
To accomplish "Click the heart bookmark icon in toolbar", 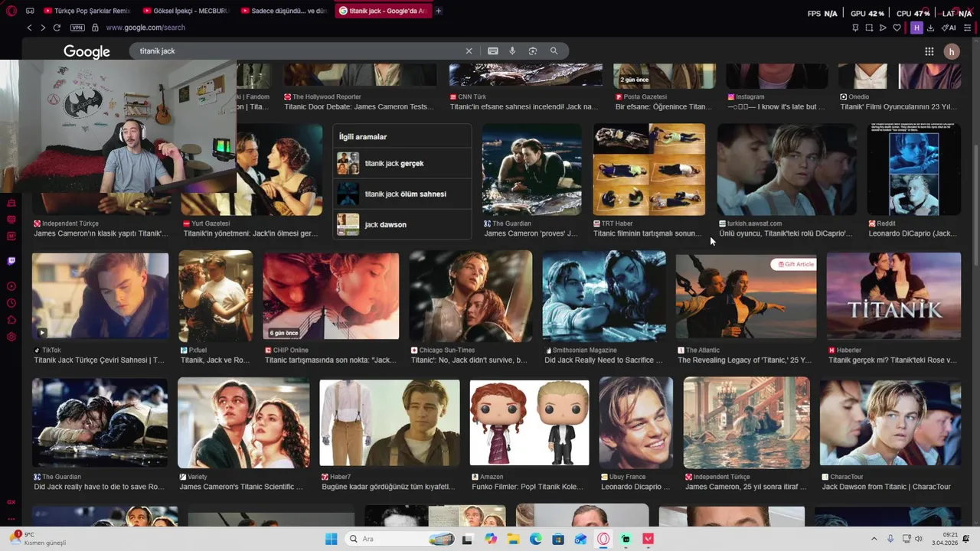I will (897, 28).
